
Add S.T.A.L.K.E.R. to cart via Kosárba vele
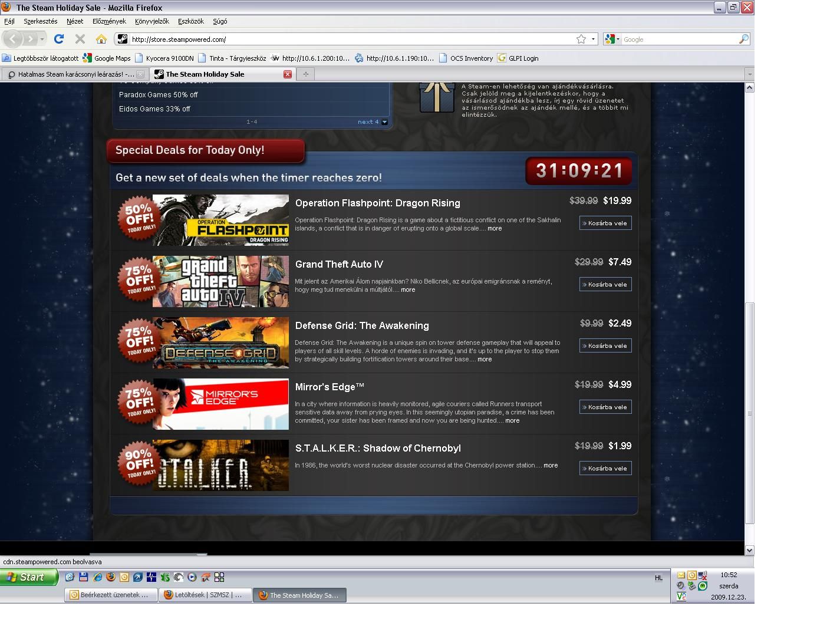pos(605,468)
